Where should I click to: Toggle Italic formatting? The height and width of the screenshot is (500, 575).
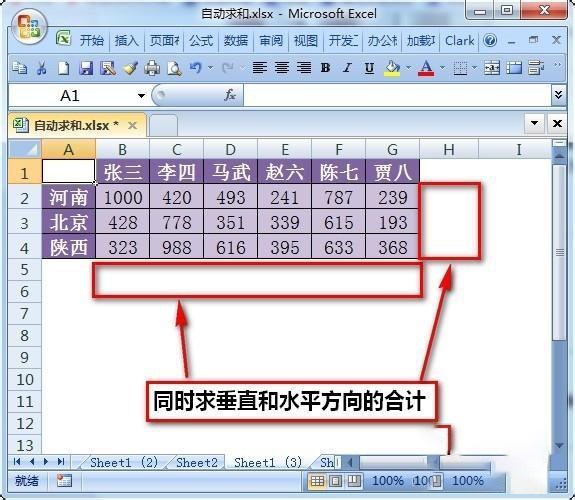coord(347,68)
